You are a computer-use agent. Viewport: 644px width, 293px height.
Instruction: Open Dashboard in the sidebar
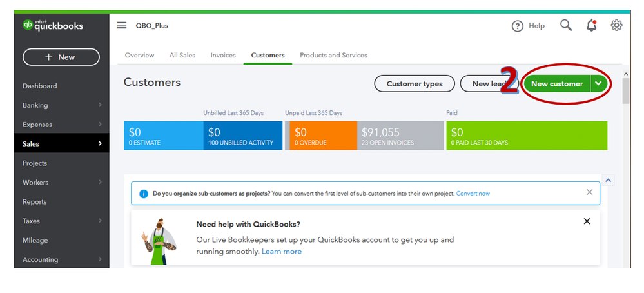tap(40, 86)
